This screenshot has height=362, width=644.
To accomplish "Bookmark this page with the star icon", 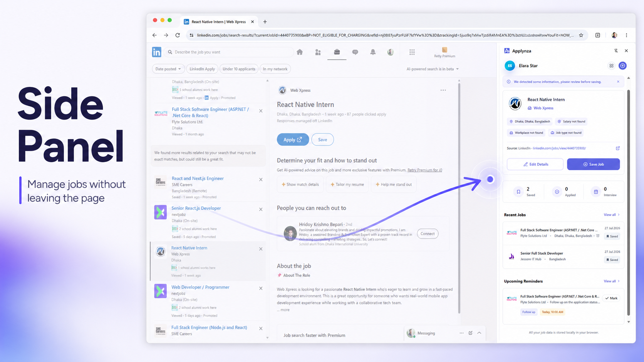I will pyautogui.click(x=581, y=35).
